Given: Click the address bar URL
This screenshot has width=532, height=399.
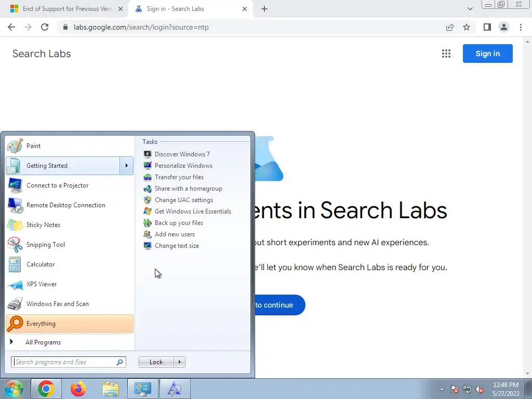Looking at the screenshot, I should [x=141, y=27].
